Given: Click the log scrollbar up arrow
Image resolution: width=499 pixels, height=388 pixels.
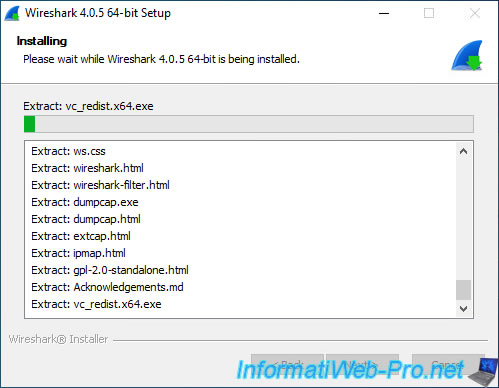Looking at the screenshot, I should [463, 151].
